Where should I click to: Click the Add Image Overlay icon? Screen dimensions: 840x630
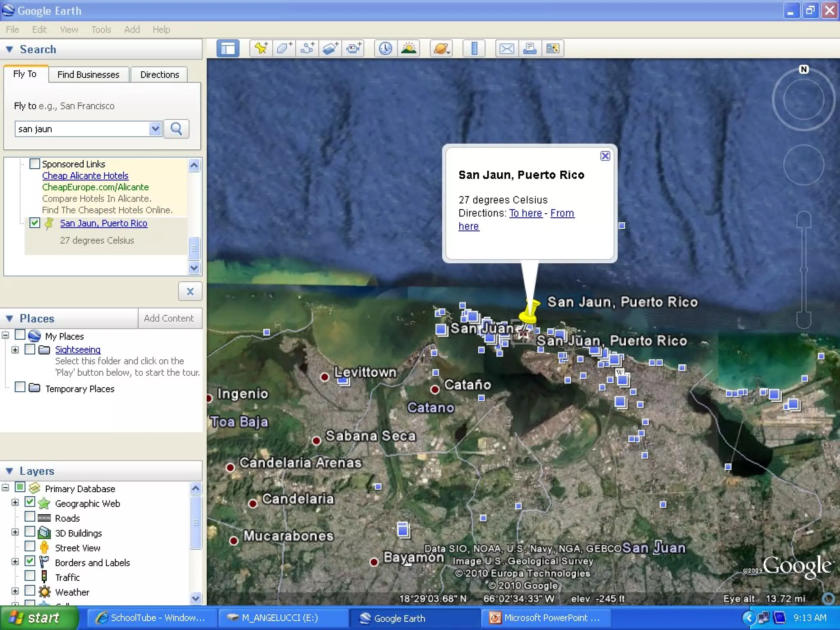tap(330, 49)
